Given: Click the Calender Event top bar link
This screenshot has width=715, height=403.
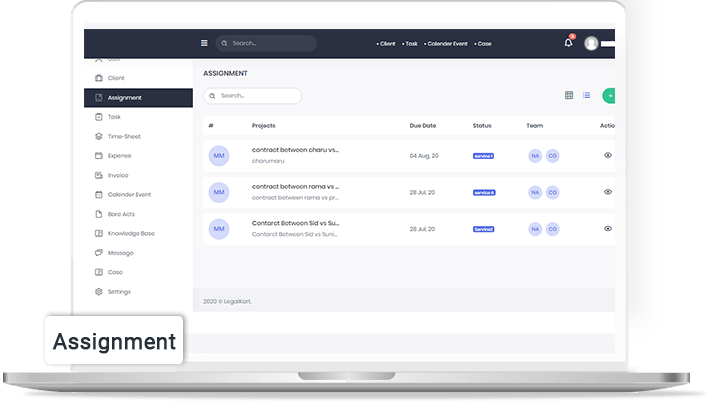Looking at the screenshot, I should (x=447, y=44).
